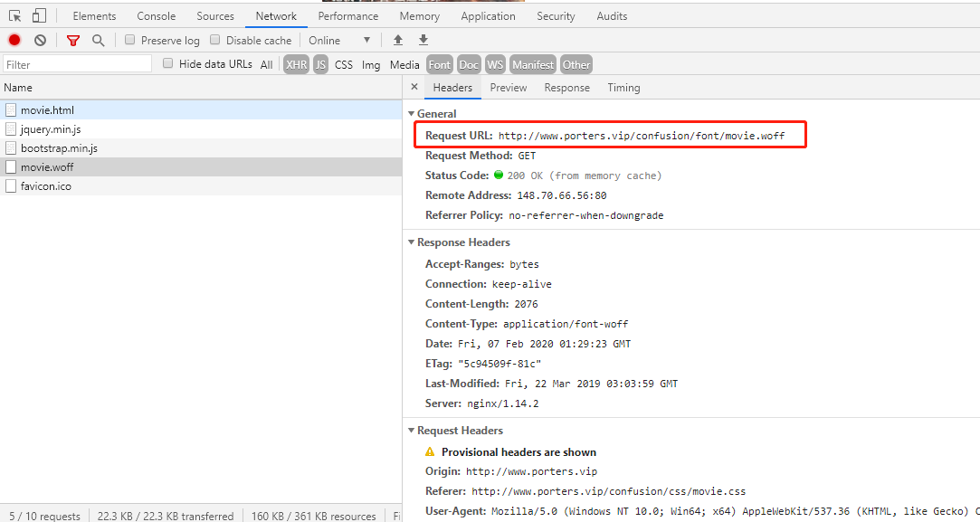Click the file icon beside favicon.ico
This screenshot has height=522, width=980.
11,185
